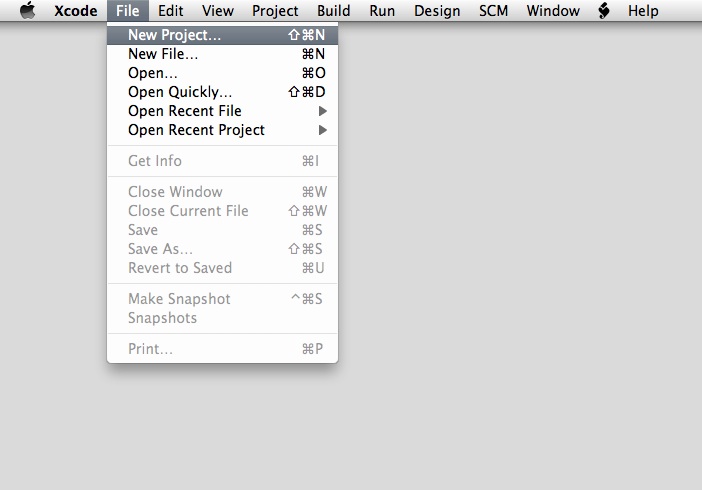This screenshot has width=702, height=490.
Task: Open the Help menu
Action: (x=643, y=10)
